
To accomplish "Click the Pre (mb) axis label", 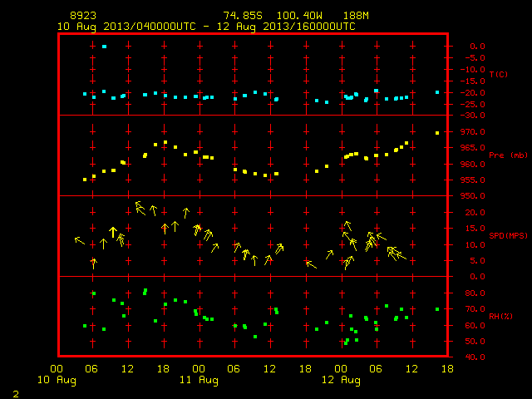I will click(508, 155).
